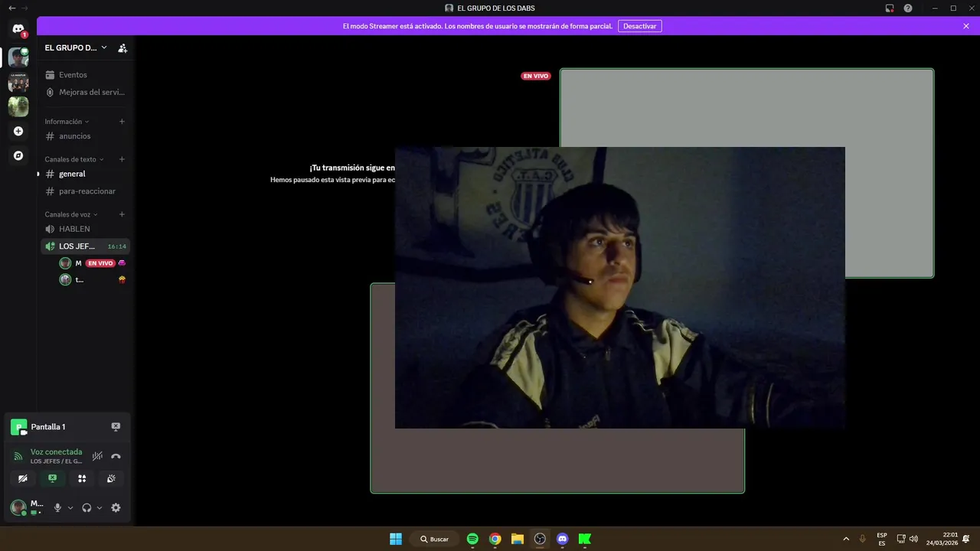Viewport: 980px width, 551px height.
Task: Open microphone input options arrow
Action: click(70, 507)
